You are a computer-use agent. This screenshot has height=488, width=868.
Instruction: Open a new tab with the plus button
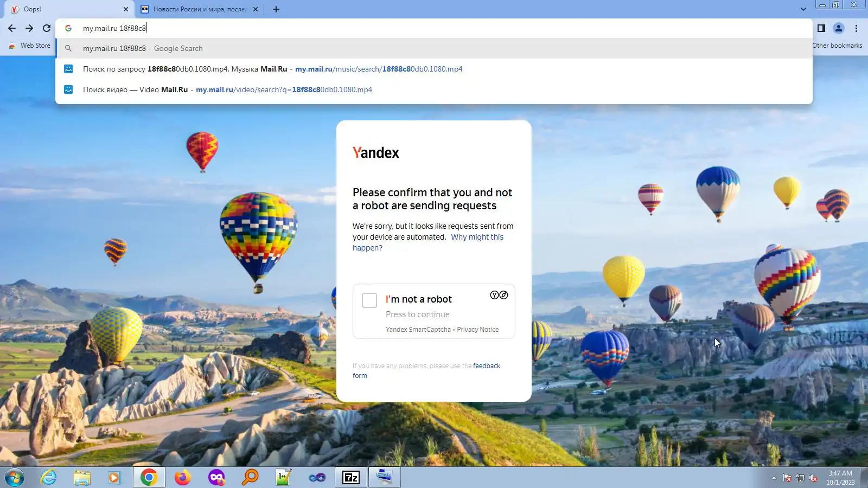pos(276,9)
